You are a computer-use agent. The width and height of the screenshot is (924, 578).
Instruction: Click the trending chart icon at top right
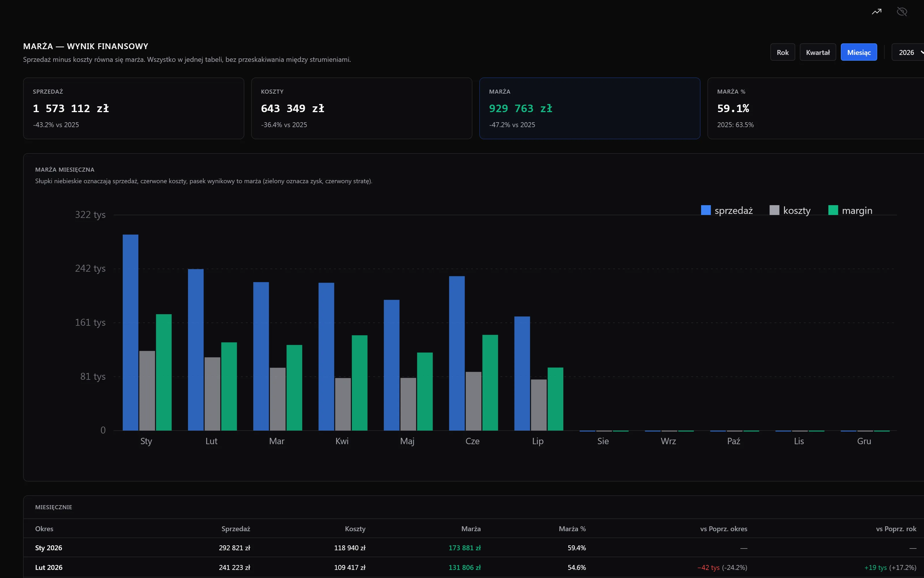[877, 12]
